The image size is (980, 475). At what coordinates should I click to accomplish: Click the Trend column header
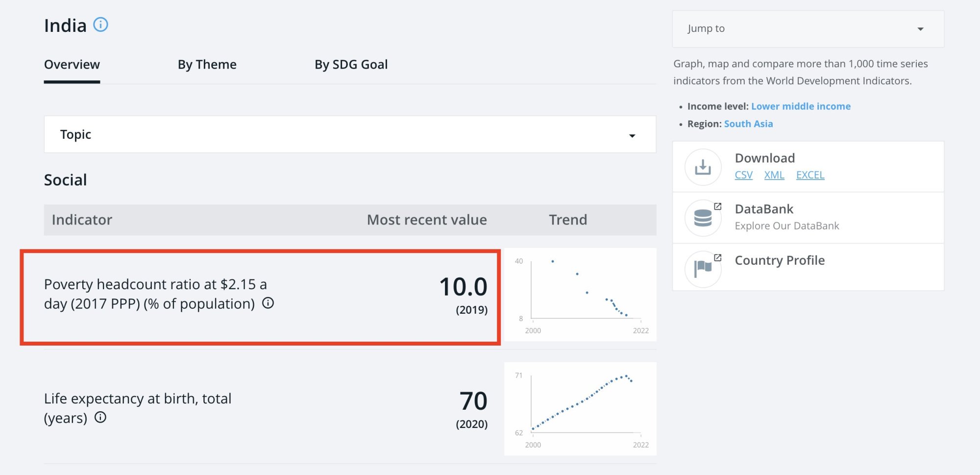tap(568, 220)
